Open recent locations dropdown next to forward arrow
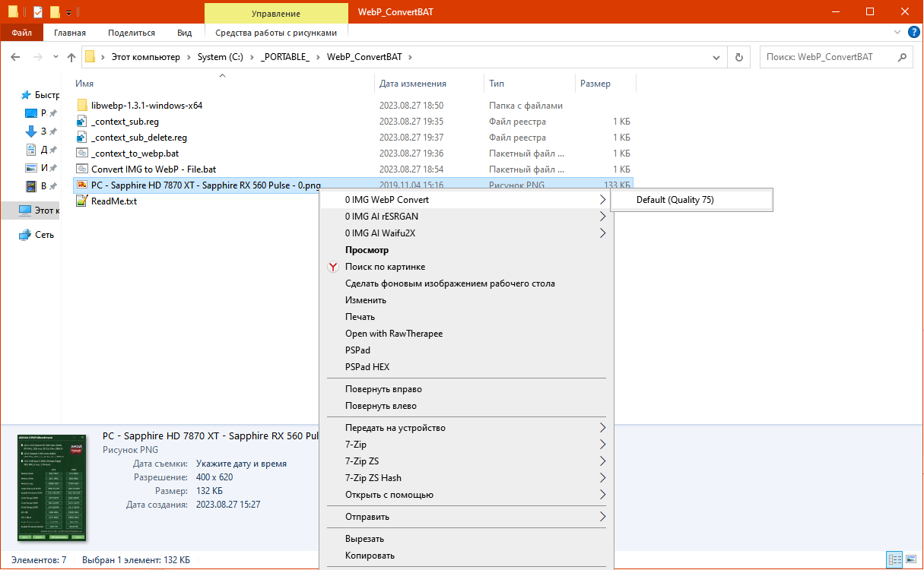 [x=55, y=57]
